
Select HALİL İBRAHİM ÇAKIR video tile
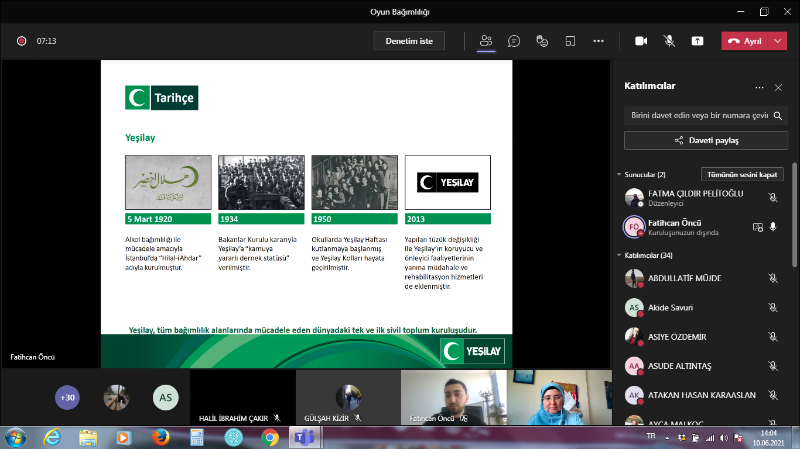pos(243,397)
